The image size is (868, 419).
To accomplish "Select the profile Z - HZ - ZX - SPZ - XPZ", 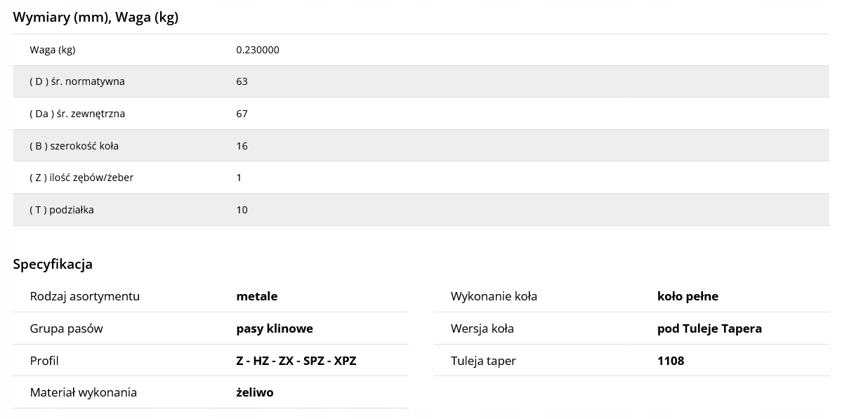I will pos(296,361).
